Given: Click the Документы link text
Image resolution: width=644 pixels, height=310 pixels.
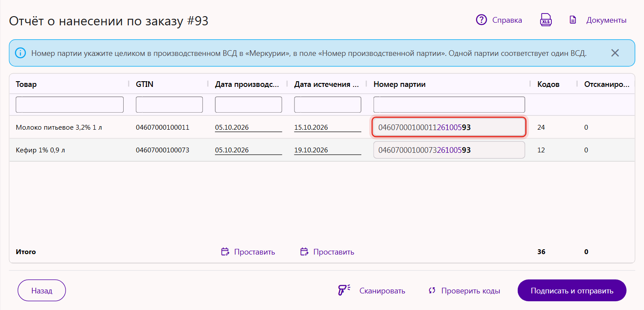Looking at the screenshot, I should pyautogui.click(x=606, y=20).
